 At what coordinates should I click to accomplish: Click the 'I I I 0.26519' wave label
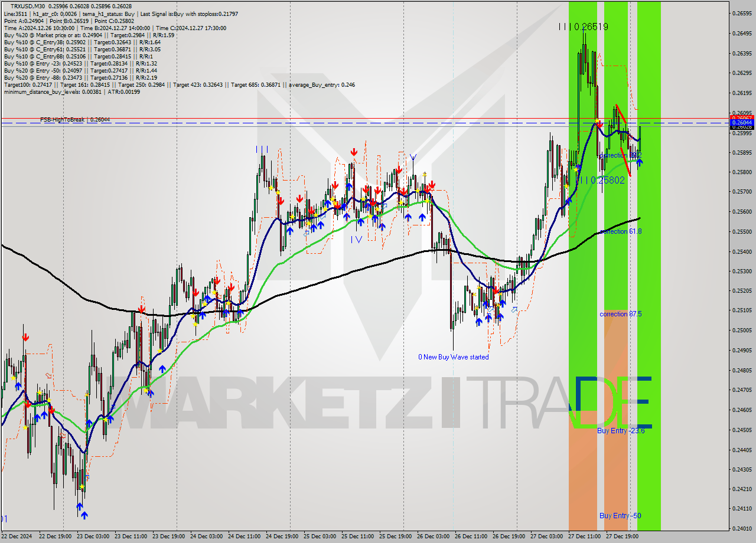(x=583, y=27)
